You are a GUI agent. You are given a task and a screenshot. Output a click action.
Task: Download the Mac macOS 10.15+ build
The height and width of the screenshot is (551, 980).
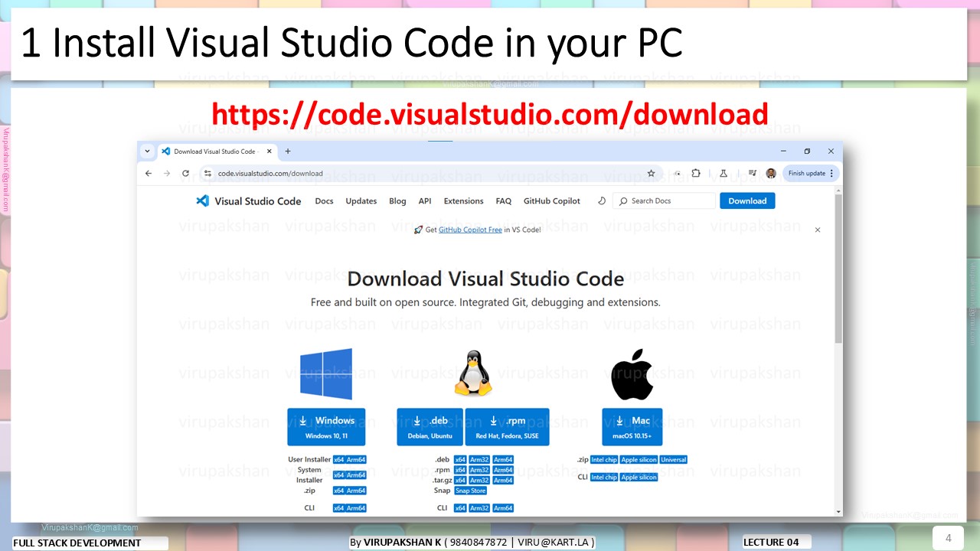tap(632, 427)
